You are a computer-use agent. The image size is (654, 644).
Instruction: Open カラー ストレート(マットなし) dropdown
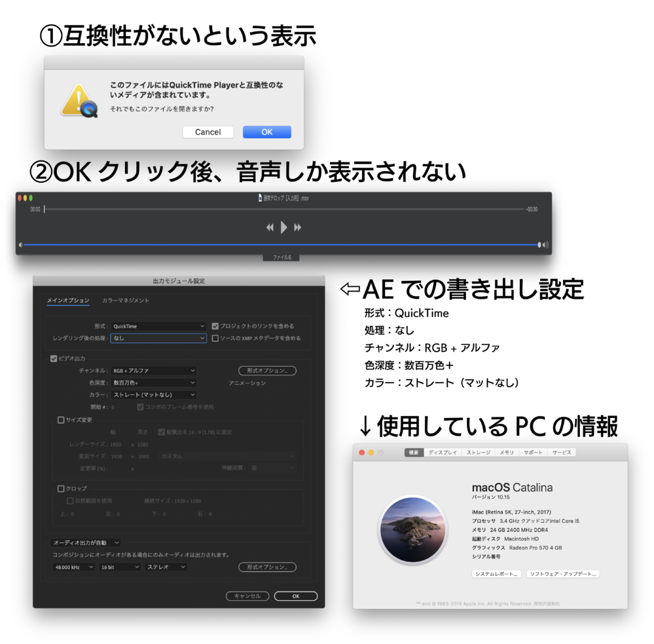point(153,395)
